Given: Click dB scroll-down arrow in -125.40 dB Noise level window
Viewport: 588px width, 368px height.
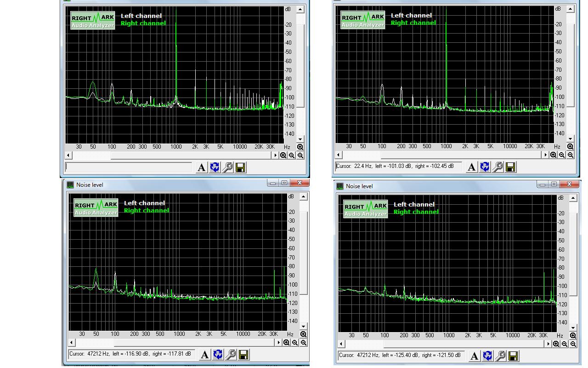Looking at the screenshot, I should [x=573, y=328].
